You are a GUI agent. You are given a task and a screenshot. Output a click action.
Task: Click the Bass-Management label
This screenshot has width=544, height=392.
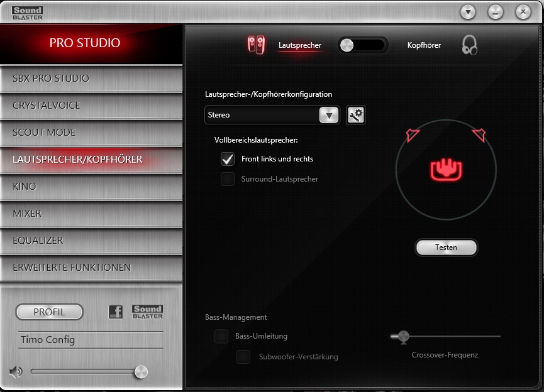(236, 317)
